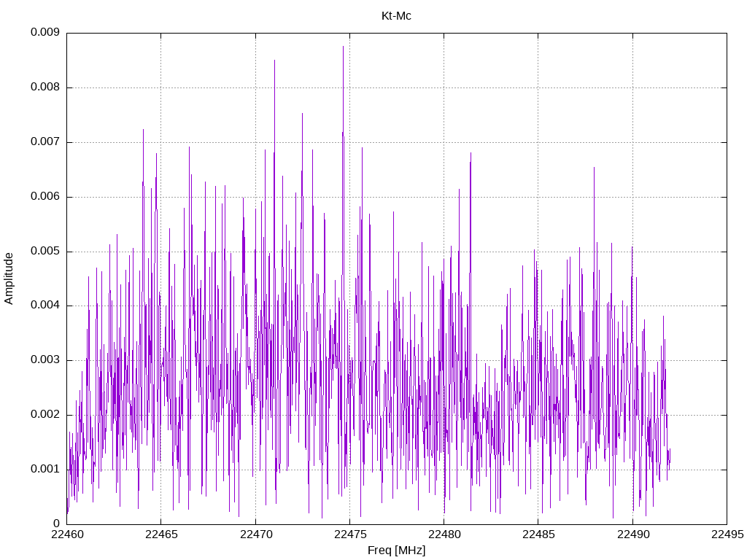Click x-axis tick label 22460
Image resolution: width=747 pixels, height=560 pixels.
(x=67, y=534)
